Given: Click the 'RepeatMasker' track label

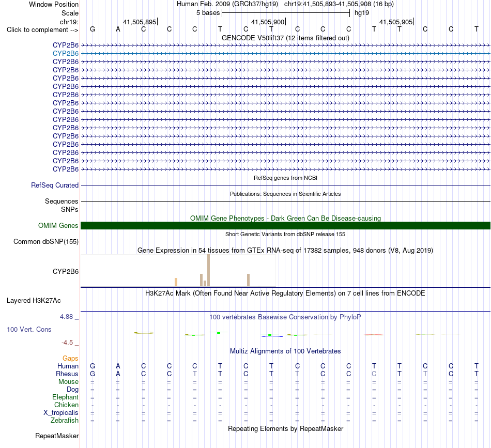Looking at the screenshot, I should click(x=57, y=436).
